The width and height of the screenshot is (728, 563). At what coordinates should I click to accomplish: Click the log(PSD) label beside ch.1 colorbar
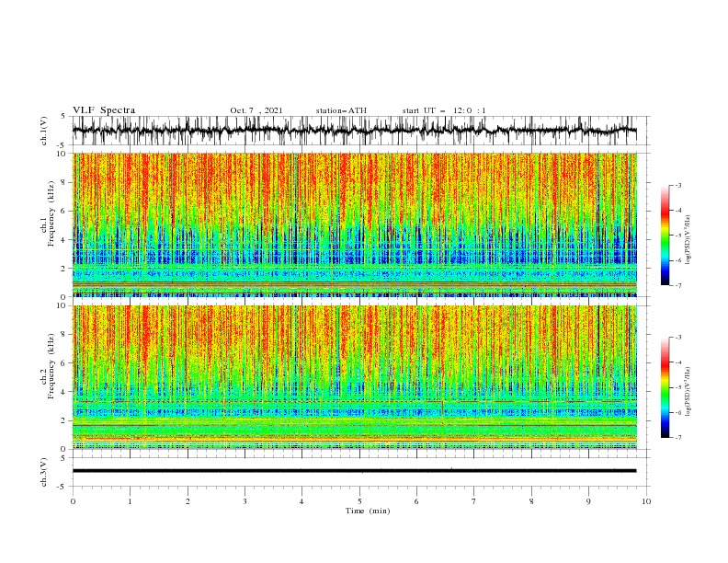[688, 240]
